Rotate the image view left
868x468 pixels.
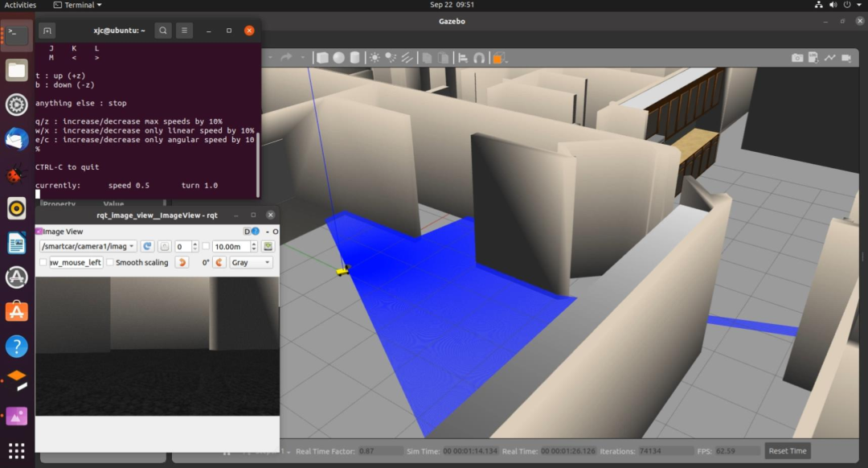(182, 262)
